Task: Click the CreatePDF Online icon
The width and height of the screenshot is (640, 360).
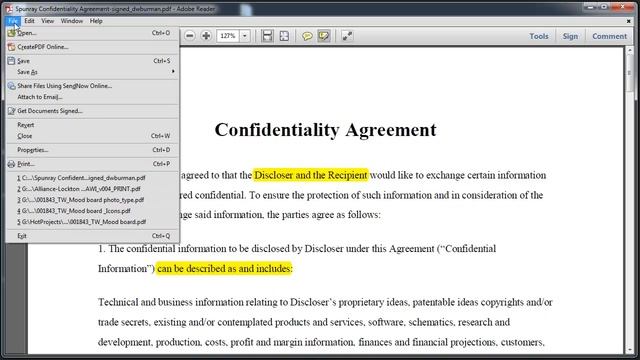Action: click(x=11, y=47)
